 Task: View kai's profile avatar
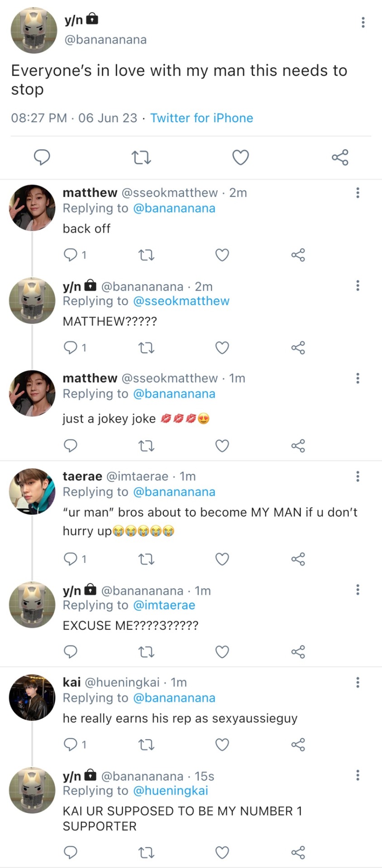coord(32,698)
